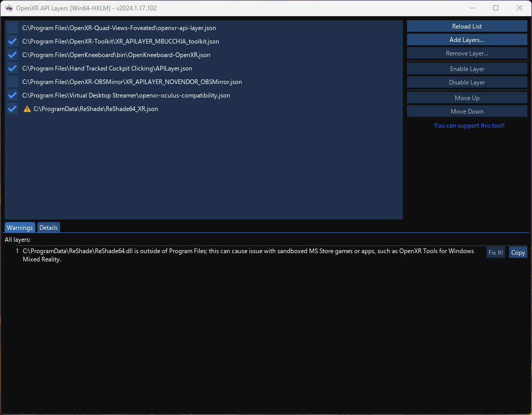This screenshot has width=532, height=415.
Task: Enable the OpenXR-Quad-Views-Foveated layer checkbox
Action: 12,28
